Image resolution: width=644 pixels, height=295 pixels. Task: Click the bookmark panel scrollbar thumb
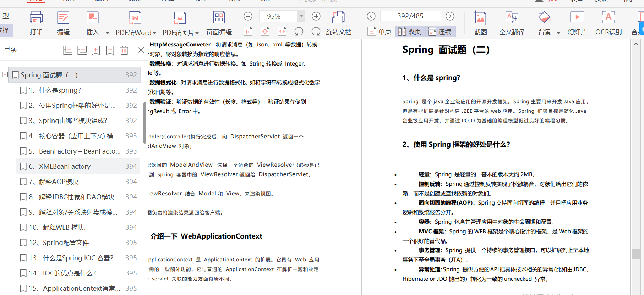[145, 123]
